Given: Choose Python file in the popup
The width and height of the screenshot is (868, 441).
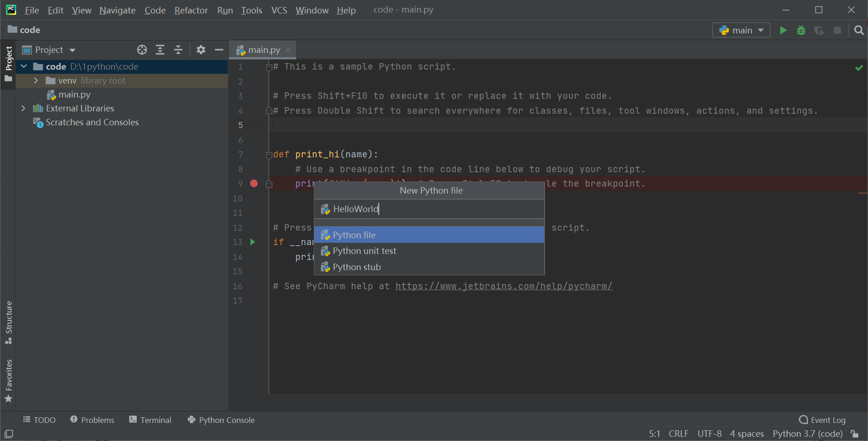Looking at the screenshot, I should click(x=429, y=235).
